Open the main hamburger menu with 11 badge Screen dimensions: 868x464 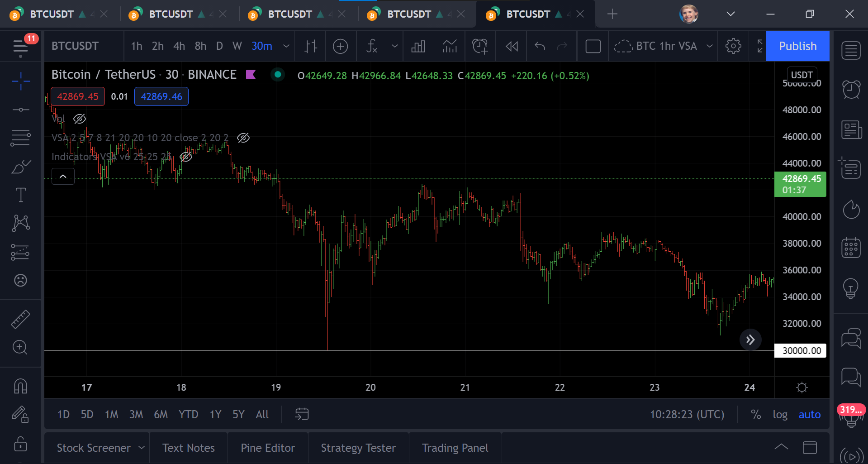[x=21, y=47]
